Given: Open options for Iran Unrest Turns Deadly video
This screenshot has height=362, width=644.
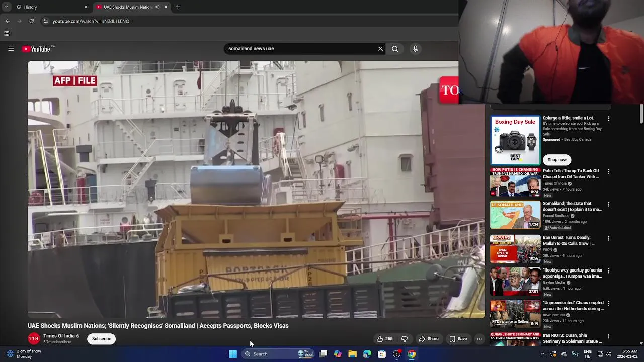Looking at the screenshot, I should click(609, 238).
